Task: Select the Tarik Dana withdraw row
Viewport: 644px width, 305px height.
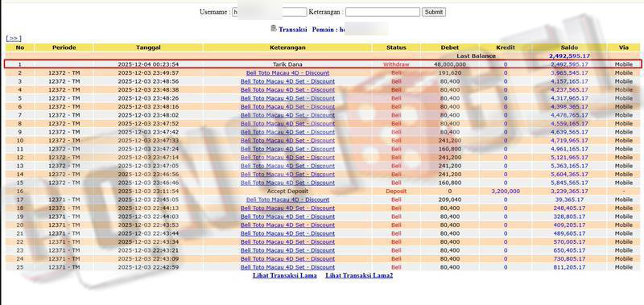Action: pos(323,64)
